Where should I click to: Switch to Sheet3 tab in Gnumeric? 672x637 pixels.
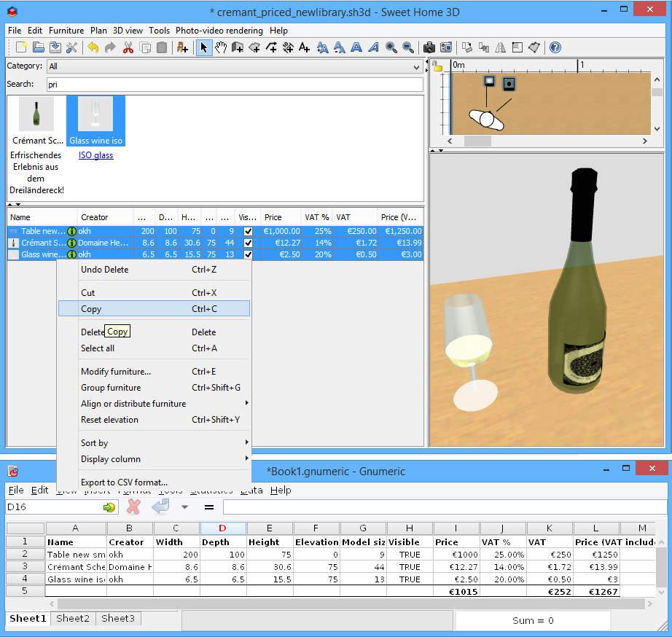118,618
